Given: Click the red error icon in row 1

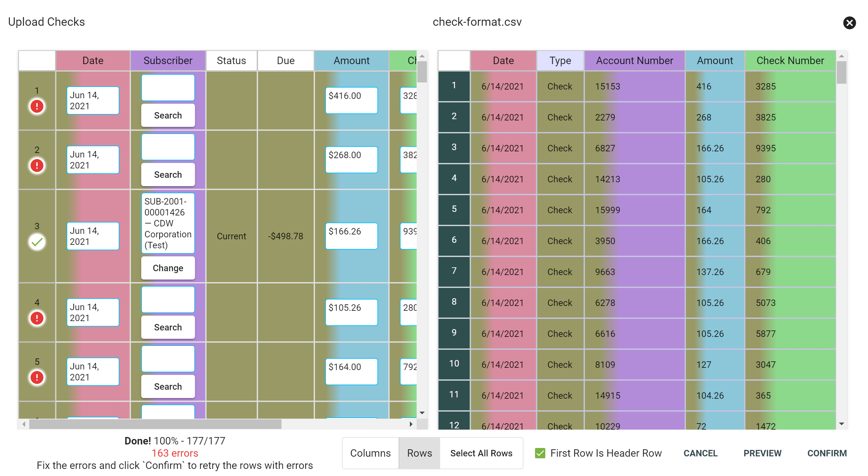Looking at the screenshot, I should (x=37, y=106).
